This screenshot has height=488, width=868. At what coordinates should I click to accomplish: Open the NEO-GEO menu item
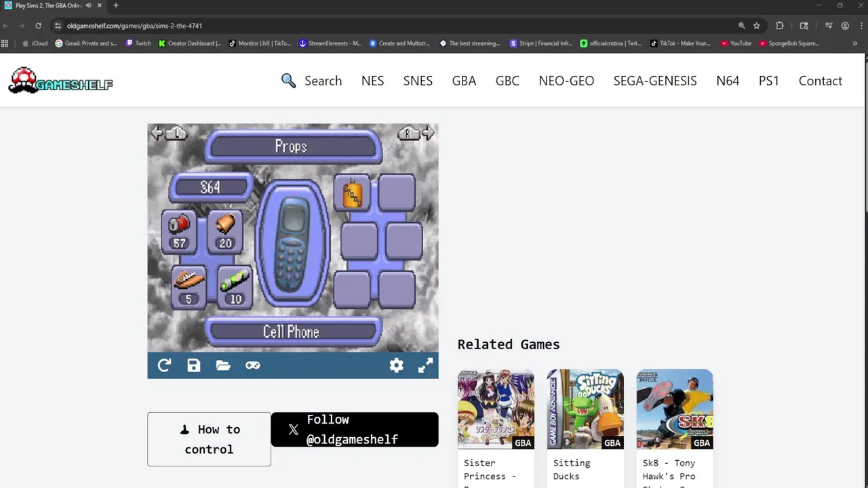[x=566, y=81]
